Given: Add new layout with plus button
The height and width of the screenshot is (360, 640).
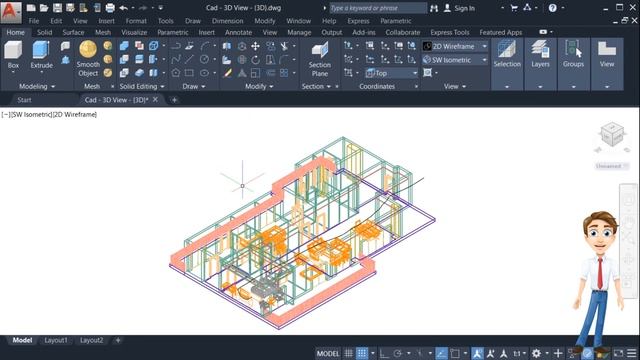Looking at the screenshot, I should click(118, 340).
